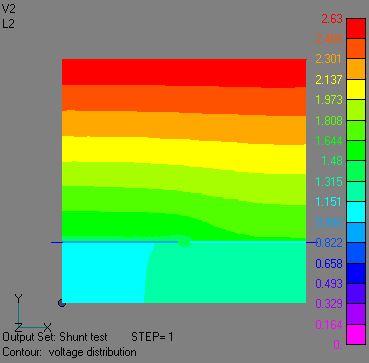Click the L2 label
This screenshot has width=369, height=363.
8,24
